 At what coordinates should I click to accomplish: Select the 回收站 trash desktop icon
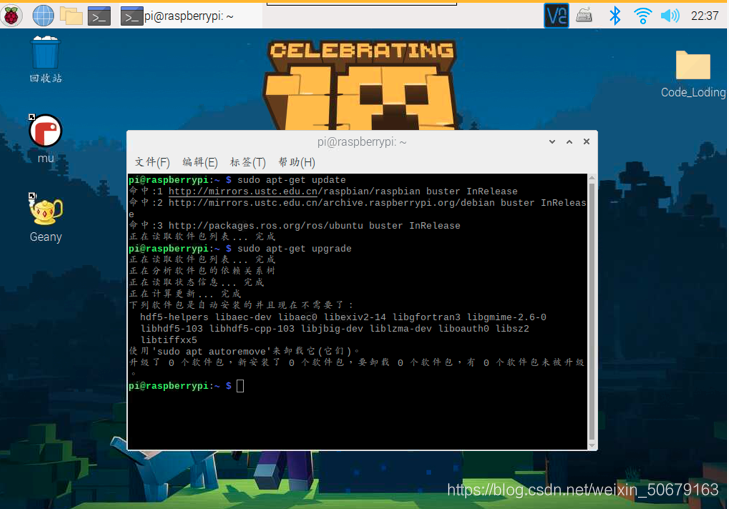click(46, 59)
